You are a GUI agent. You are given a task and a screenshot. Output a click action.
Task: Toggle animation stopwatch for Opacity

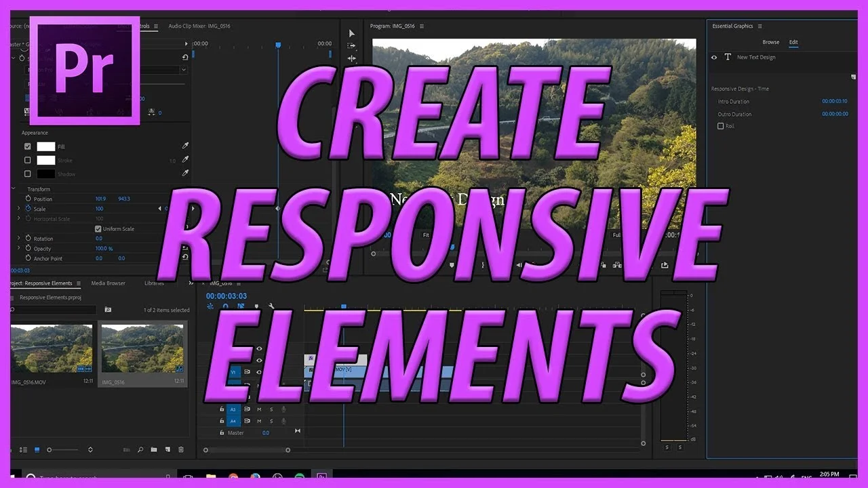point(28,249)
